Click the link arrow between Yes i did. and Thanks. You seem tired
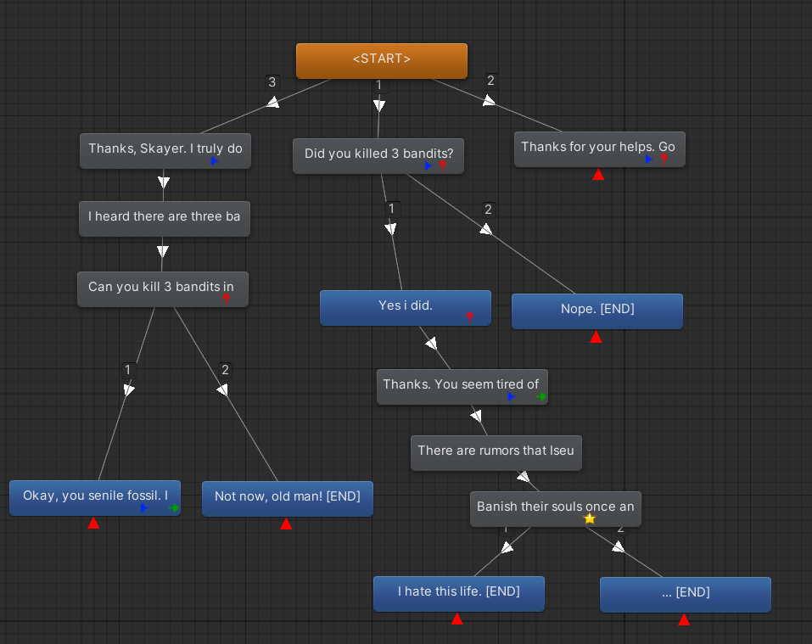 (432, 344)
